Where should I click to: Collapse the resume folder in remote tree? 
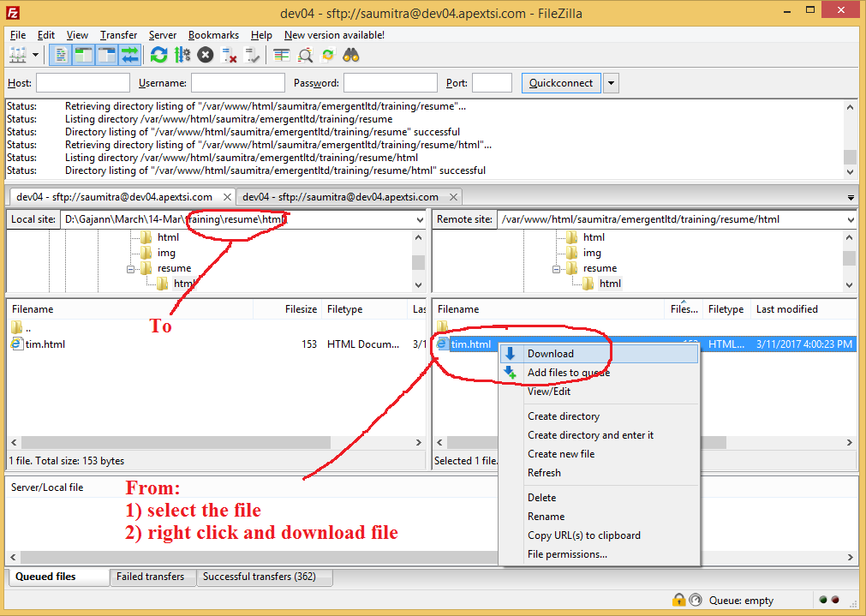557,269
